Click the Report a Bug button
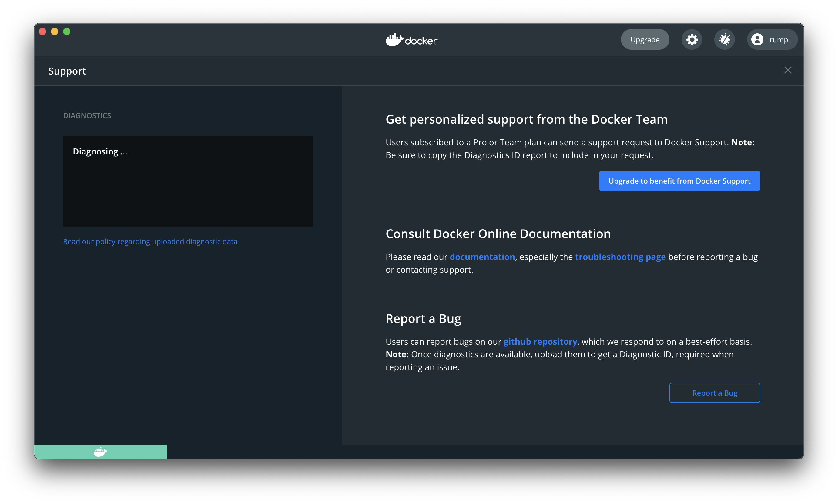 pyautogui.click(x=714, y=393)
